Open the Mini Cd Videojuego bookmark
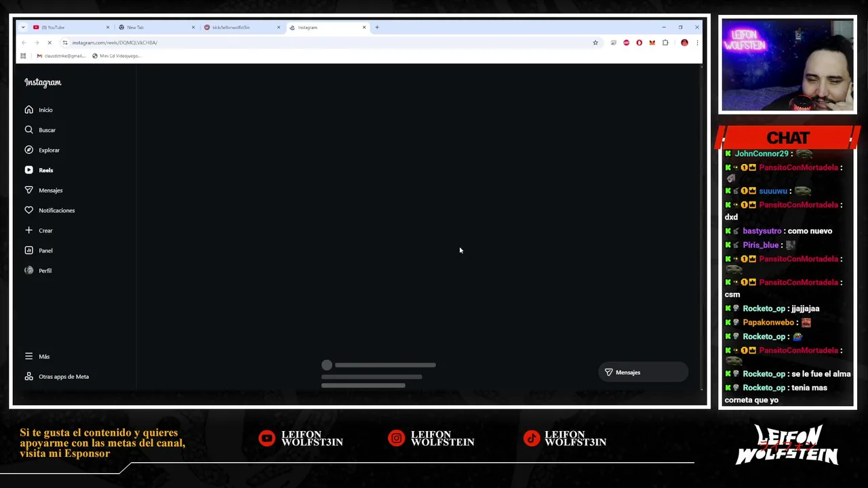Screen dimensions: 868x488 point(117,56)
